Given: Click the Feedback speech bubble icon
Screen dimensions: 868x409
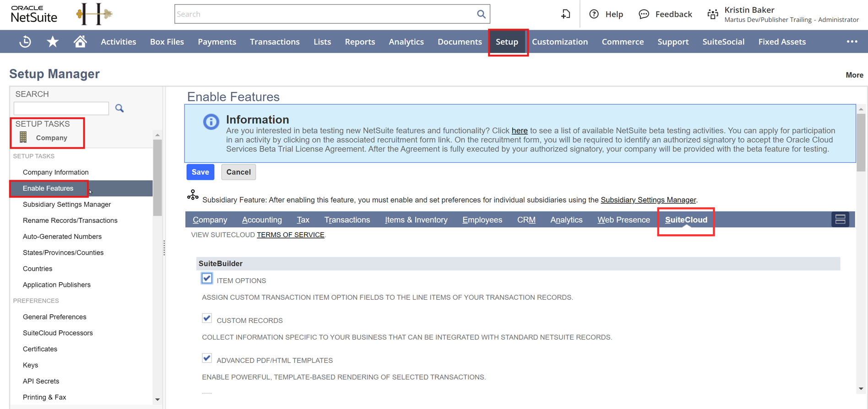Looking at the screenshot, I should click(644, 14).
